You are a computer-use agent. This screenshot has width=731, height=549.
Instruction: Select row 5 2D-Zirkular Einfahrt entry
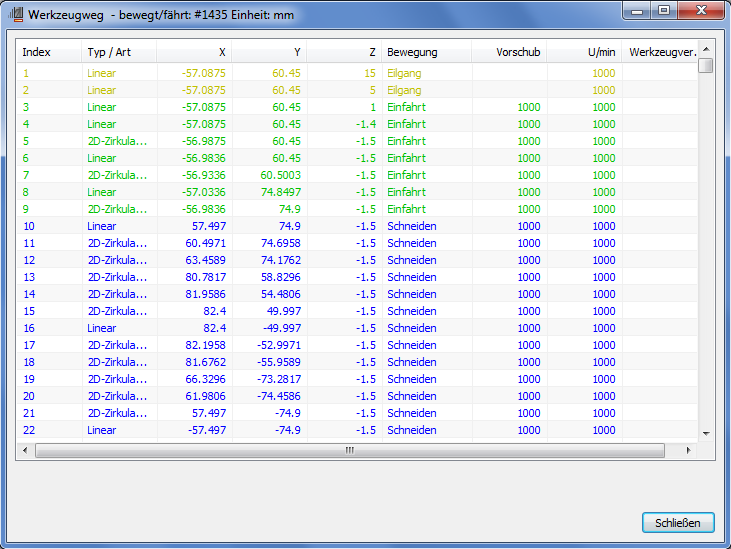[358, 141]
